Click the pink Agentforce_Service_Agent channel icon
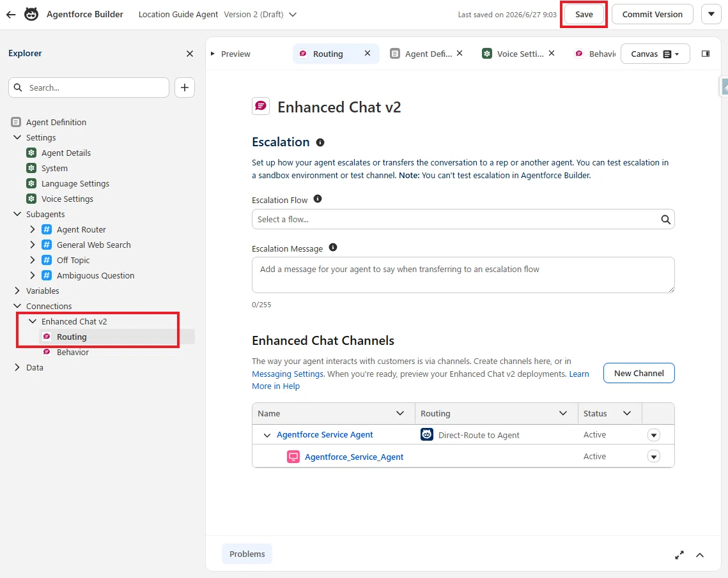The width and height of the screenshot is (728, 578). coord(293,457)
